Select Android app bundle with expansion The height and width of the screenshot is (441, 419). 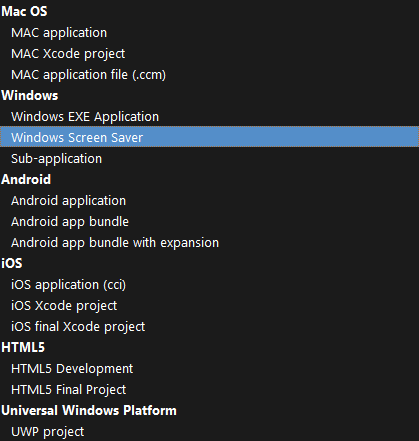[x=209, y=243]
